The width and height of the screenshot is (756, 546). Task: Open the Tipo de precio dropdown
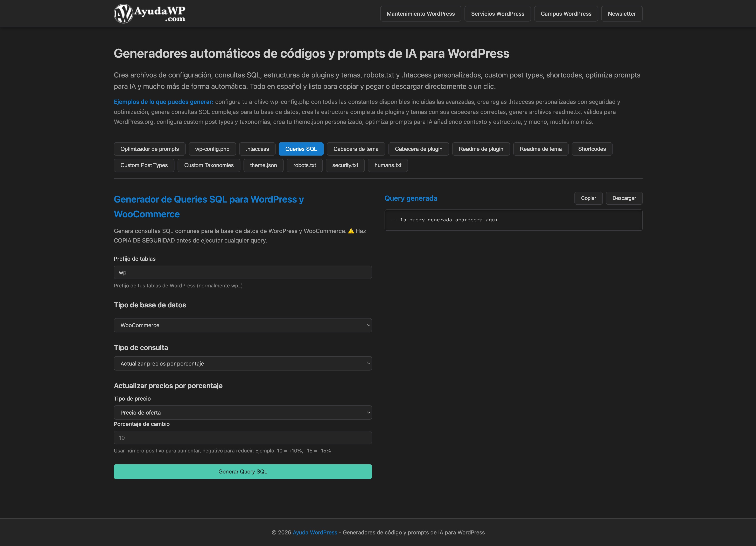242,412
